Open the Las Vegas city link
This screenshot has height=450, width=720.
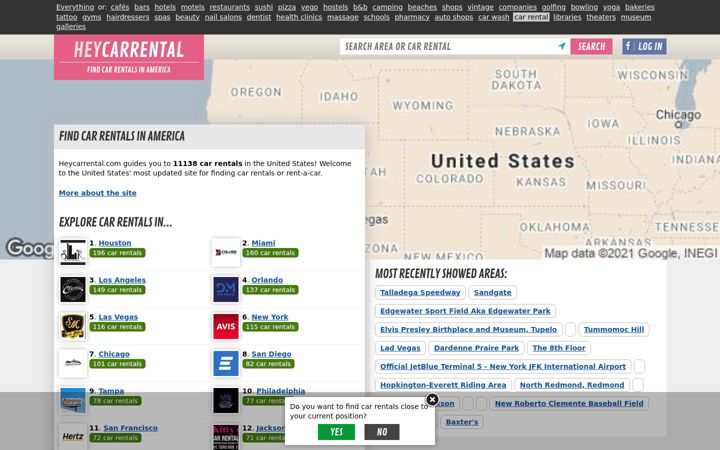pyautogui.click(x=118, y=317)
